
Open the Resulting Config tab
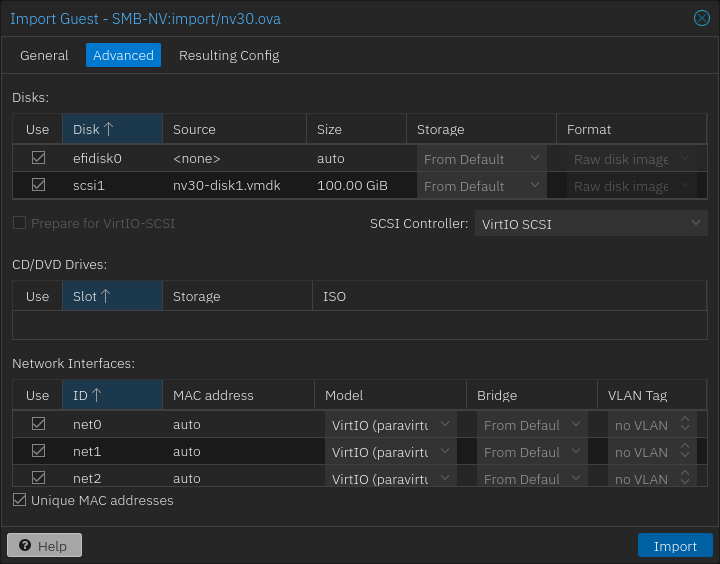click(x=229, y=55)
